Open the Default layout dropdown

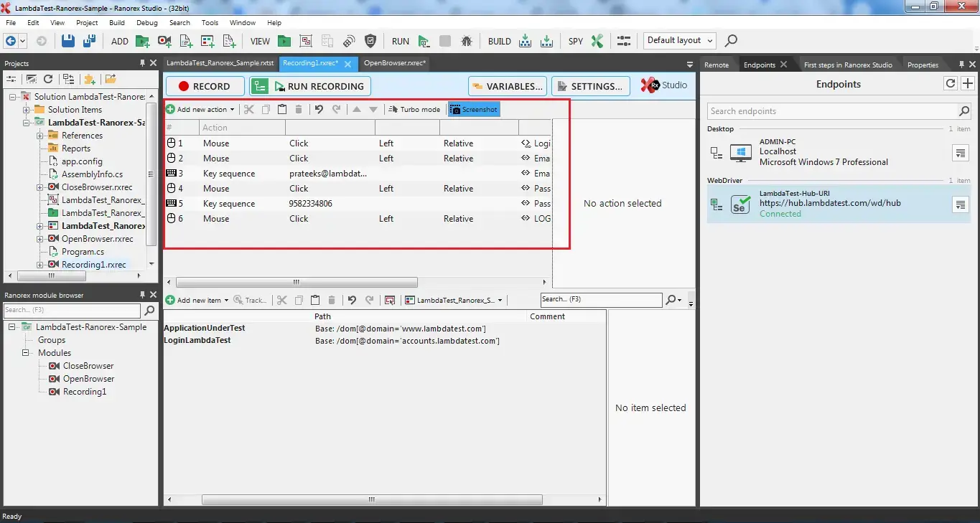pos(678,40)
